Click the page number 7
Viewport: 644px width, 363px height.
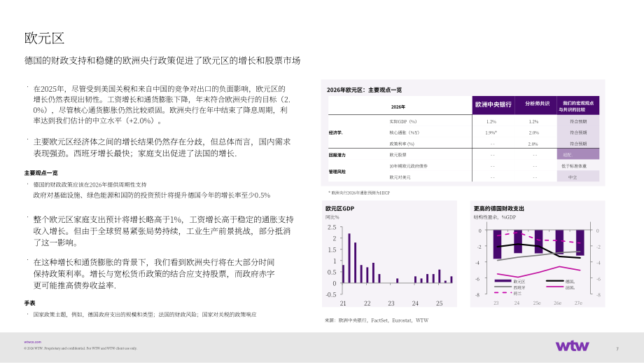617,349
